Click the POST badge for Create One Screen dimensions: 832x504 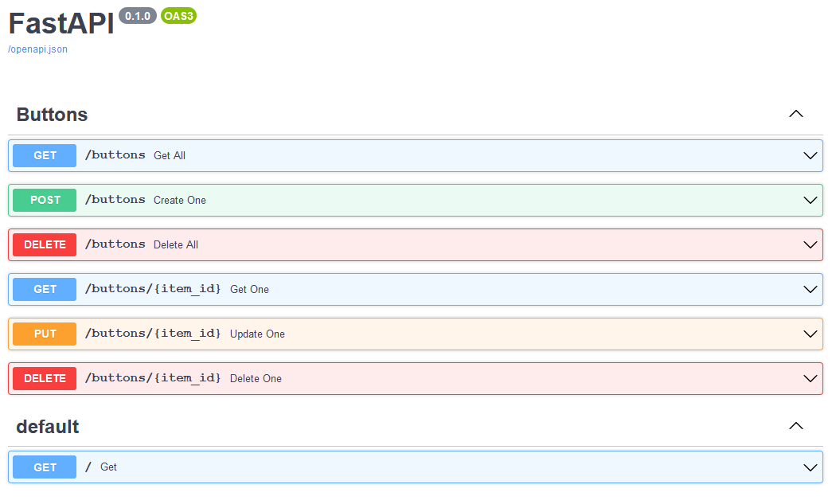coord(45,200)
